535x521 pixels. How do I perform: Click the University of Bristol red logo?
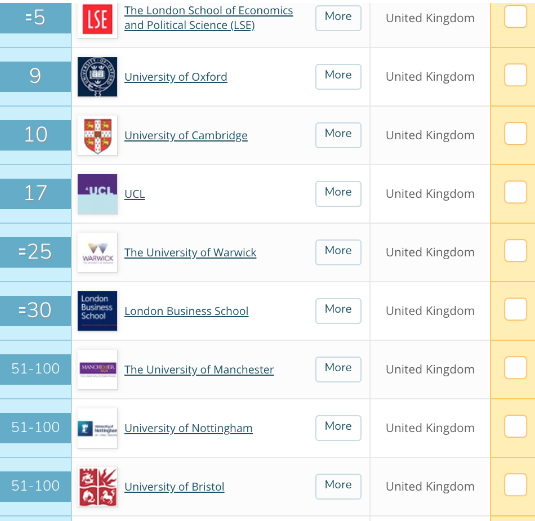(98, 487)
